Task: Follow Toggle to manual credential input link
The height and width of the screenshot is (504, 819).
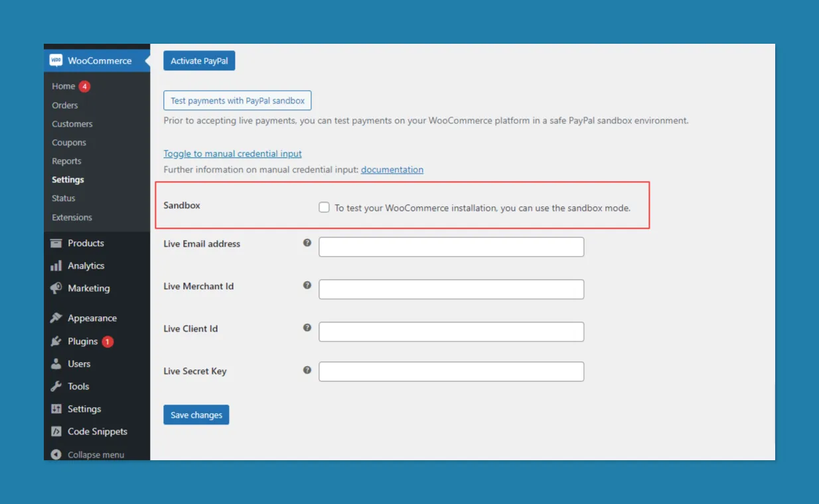Action: click(x=233, y=154)
